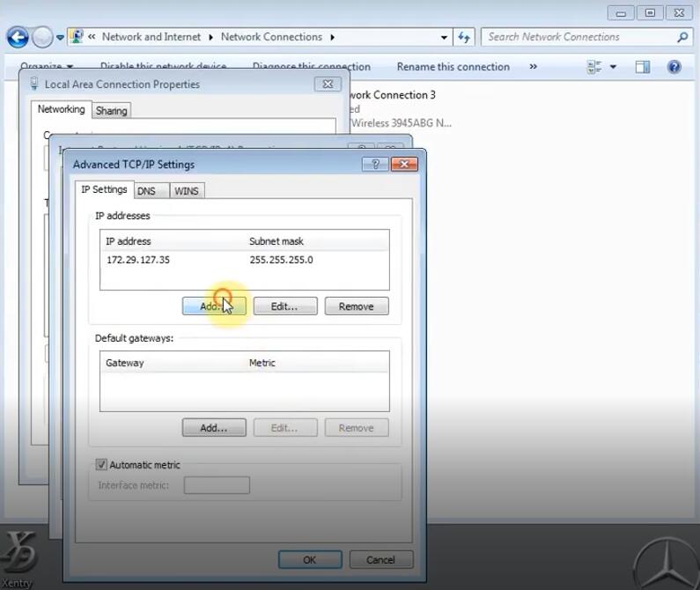
Task: Click subnet mask 255.255.255.0 value
Action: [x=281, y=260]
